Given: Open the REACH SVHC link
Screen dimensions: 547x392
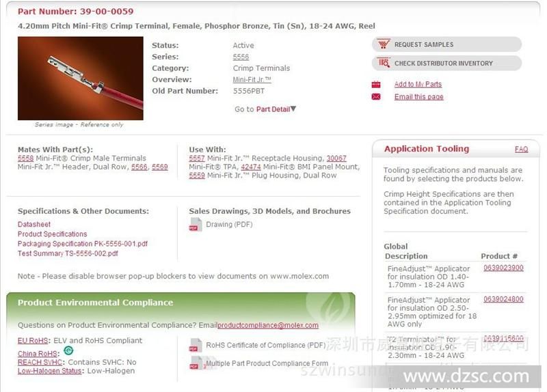Looking at the screenshot, I should coord(40,363).
